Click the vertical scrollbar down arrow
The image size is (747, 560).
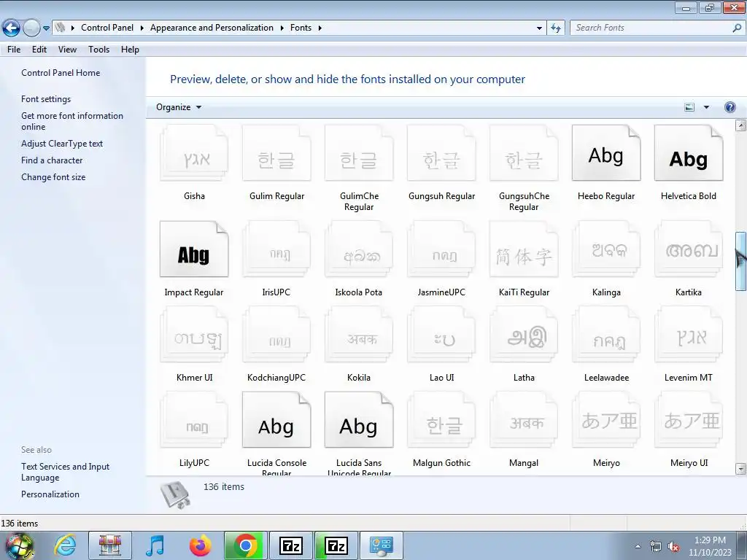tap(740, 469)
